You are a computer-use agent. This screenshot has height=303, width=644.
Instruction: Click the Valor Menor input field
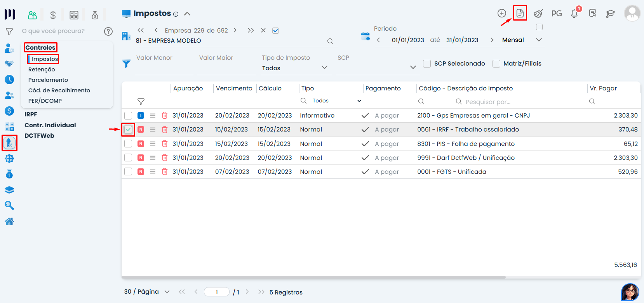pyautogui.click(x=164, y=68)
